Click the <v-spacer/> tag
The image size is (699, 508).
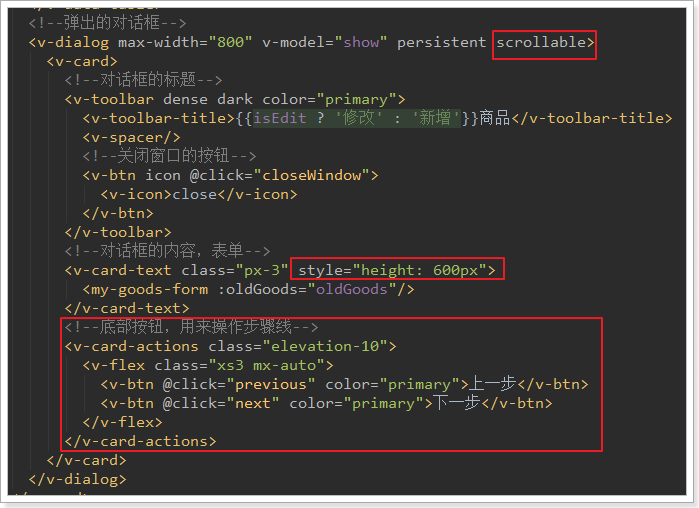pos(132,137)
